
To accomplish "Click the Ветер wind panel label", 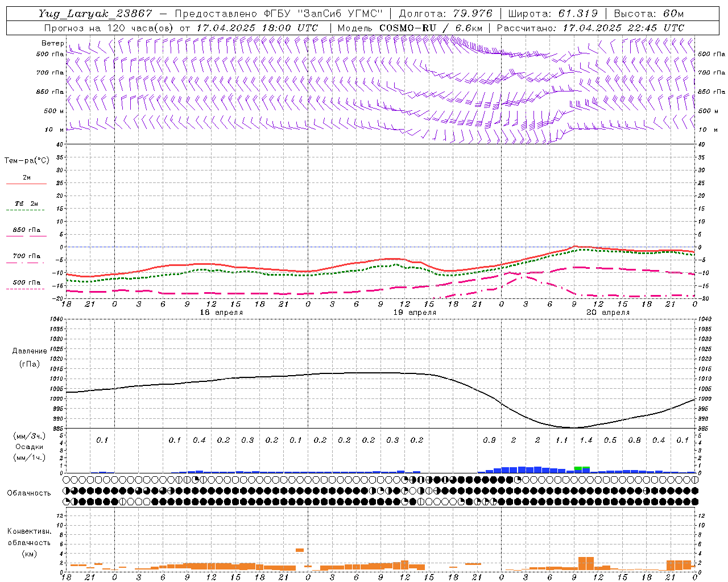I will tap(52, 43).
